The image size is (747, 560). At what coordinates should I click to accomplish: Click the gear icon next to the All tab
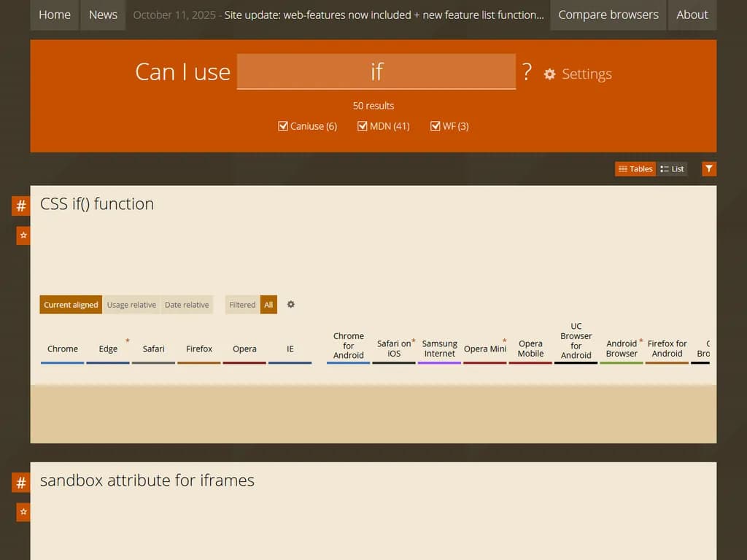click(290, 304)
